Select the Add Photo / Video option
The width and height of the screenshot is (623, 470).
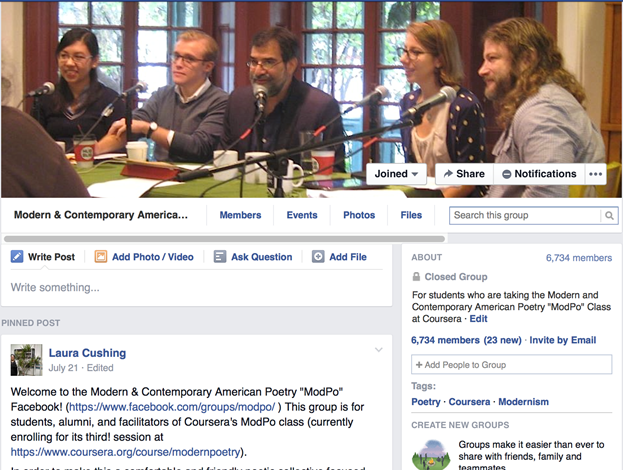click(x=144, y=257)
